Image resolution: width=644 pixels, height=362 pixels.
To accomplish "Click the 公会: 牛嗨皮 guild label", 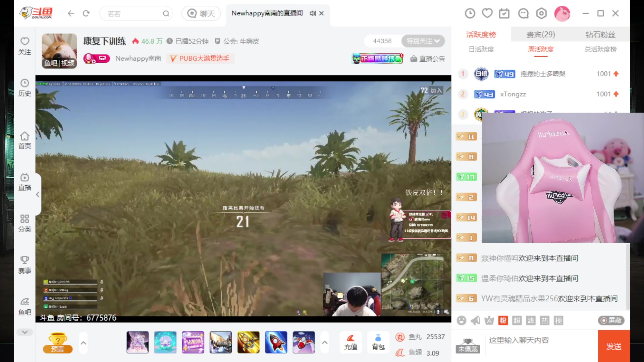I will click(237, 41).
